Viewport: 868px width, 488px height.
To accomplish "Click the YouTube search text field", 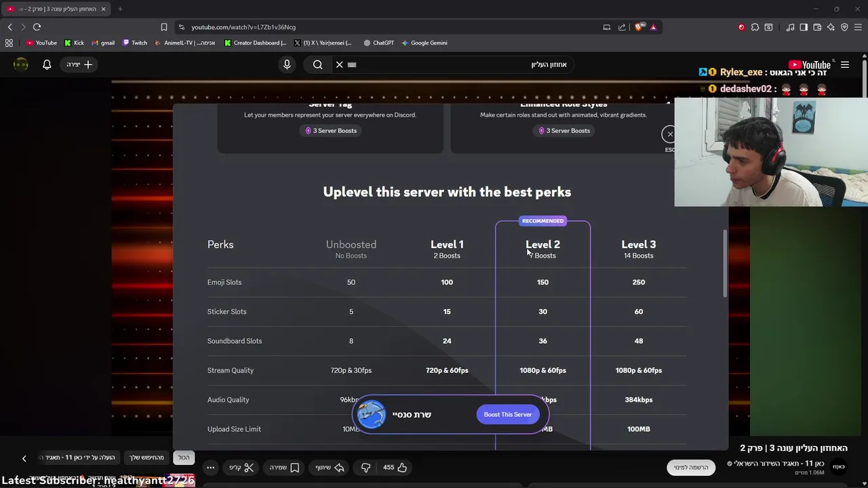I will (x=461, y=64).
